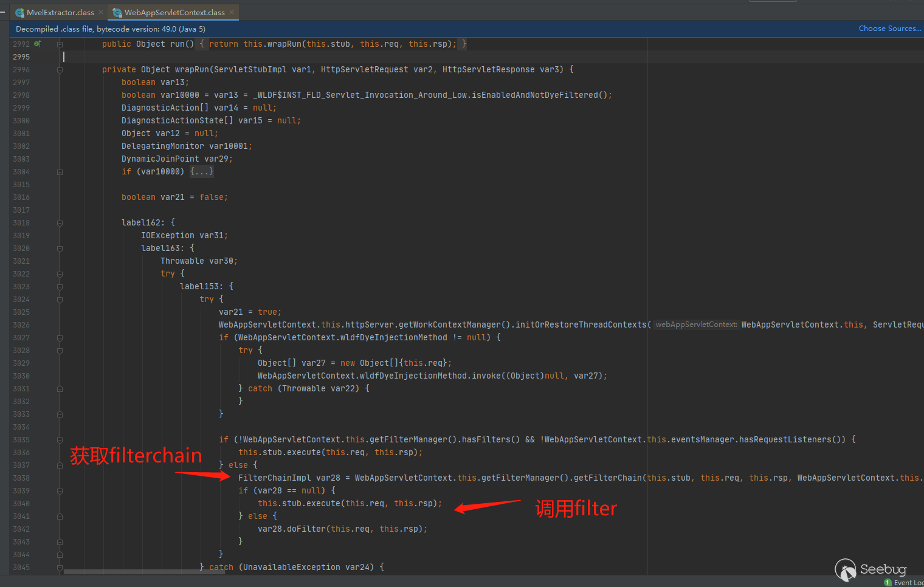Click the minus icon left of the tabs

pyautogui.click(x=3, y=12)
